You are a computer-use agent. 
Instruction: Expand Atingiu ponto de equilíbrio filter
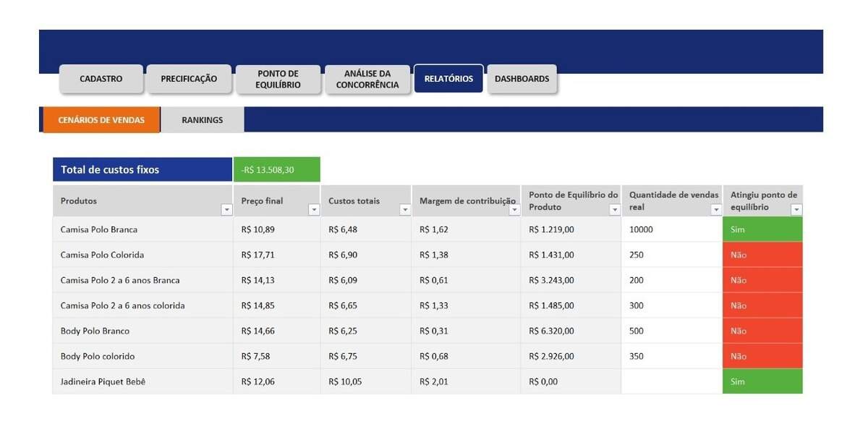(x=796, y=210)
